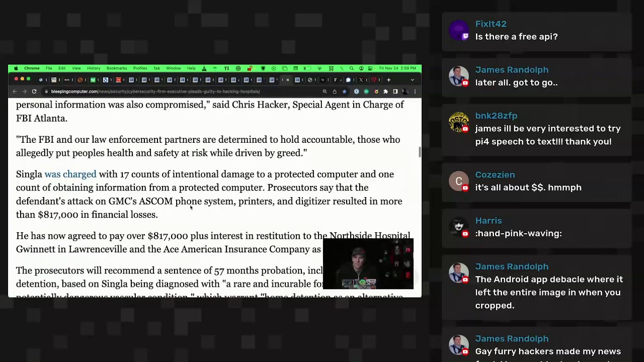Viewport: 644px width, 362px height.
Task: Click the page vertical scrollbar thumb
Action: (x=420, y=152)
